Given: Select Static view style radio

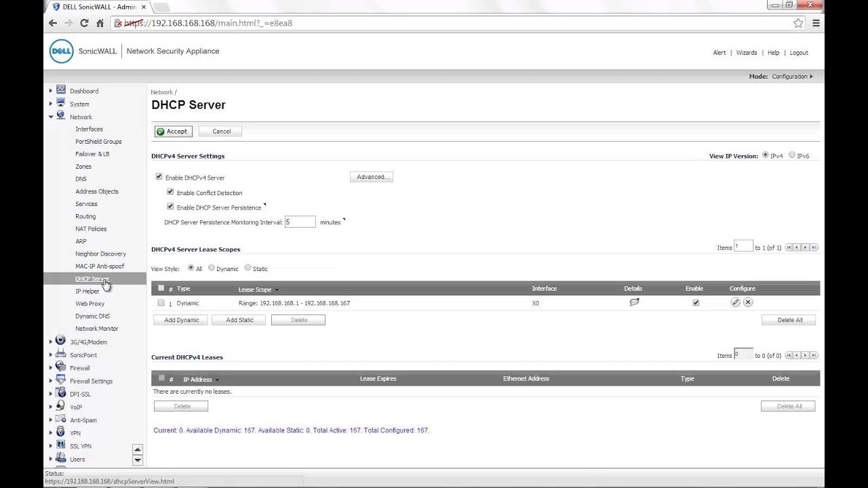Looking at the screenshot, I should pos(248,268).
